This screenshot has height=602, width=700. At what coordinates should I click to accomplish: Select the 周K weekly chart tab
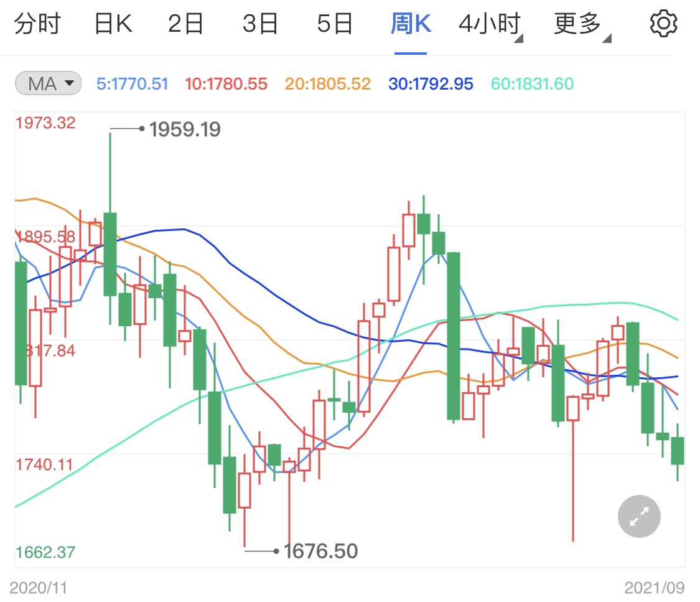(411, 24)
